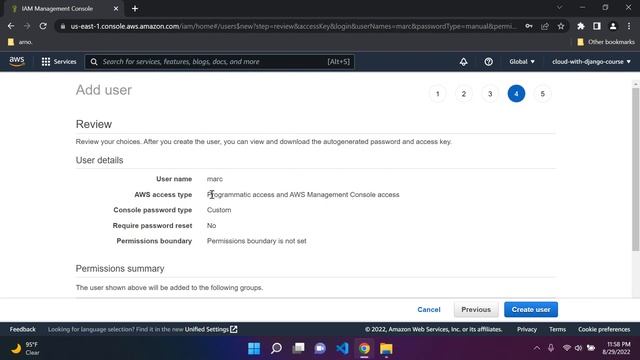The height and width of the screenshot is (360, 640).
Task: Go to wizard step 5
Action: 542,94
